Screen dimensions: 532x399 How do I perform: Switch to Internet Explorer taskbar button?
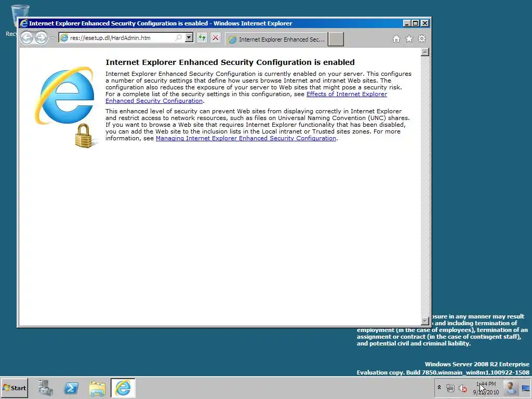(123, 388)
